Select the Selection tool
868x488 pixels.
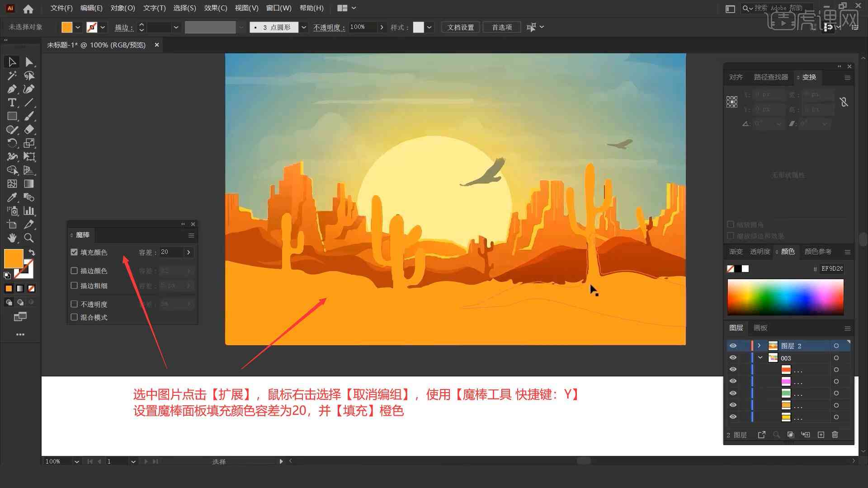(x=11, y=61)
